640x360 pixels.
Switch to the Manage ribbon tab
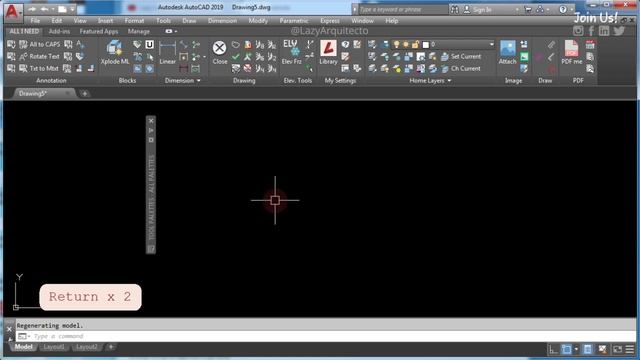[139, 31]
